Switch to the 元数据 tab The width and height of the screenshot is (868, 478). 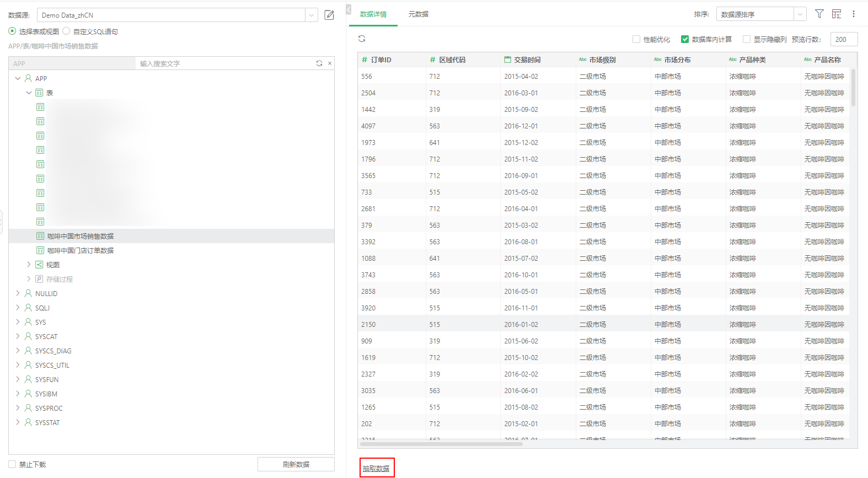pyautogui.click(x=418, y=14)
